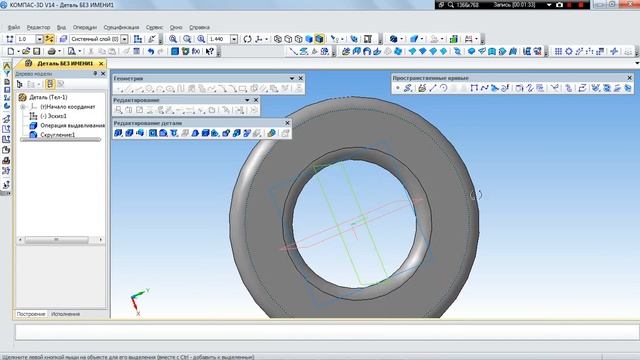Open the scale step 1.0 dropdown
Viewport: 640px width, 360px height.
40,39
